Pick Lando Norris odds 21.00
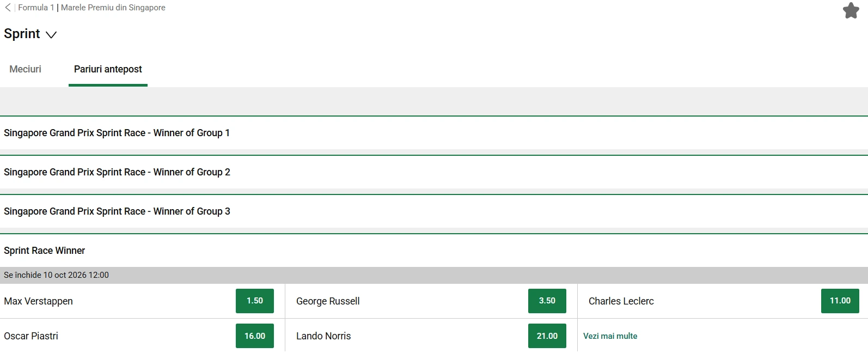868x353 pixels. [547, 336]
